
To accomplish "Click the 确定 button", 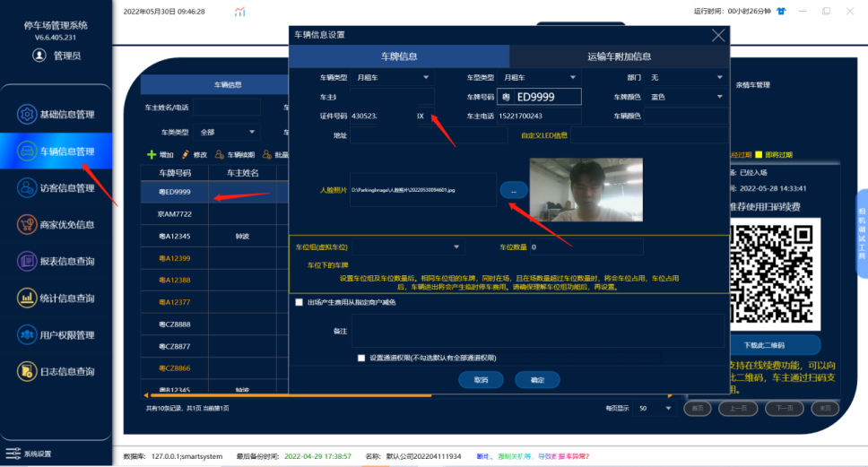I will coord(537,380).
